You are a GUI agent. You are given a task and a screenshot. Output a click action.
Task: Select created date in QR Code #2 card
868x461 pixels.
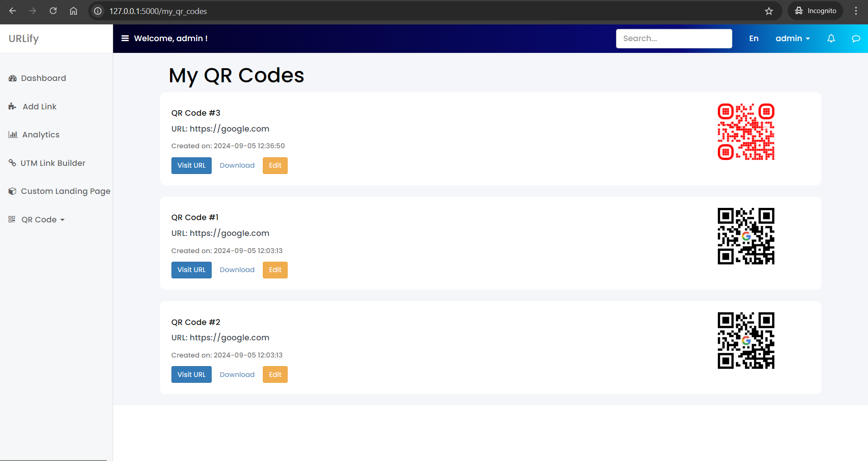pyautogui.click(x=227, y=355)
